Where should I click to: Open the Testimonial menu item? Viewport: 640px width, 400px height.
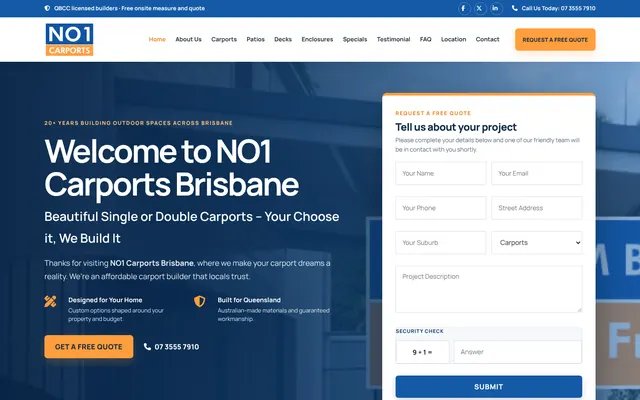tap(393, 40)
